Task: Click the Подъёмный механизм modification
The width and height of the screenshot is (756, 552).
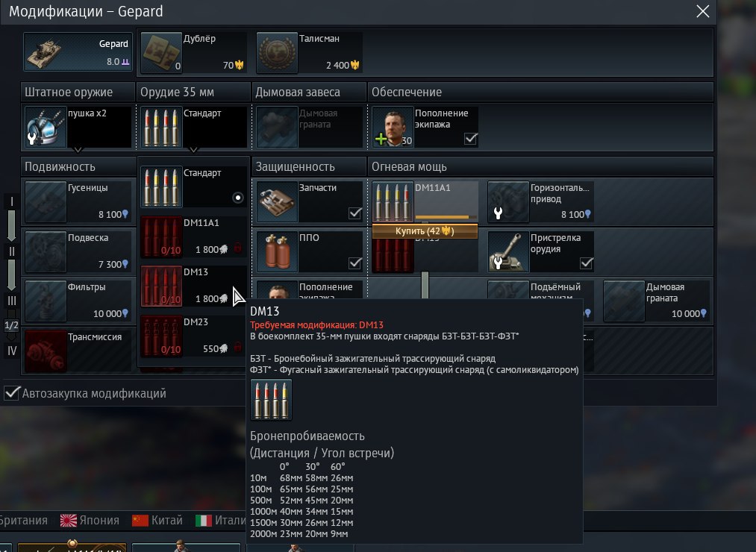Action: point(540,289)
